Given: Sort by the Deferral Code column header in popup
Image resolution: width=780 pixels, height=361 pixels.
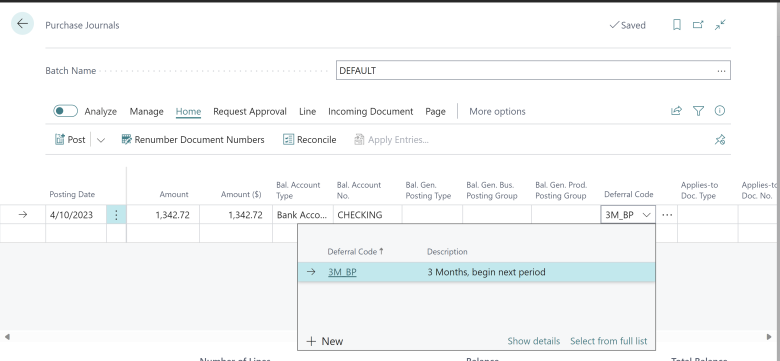Looking at the screenshot, I should coord(355,252).
